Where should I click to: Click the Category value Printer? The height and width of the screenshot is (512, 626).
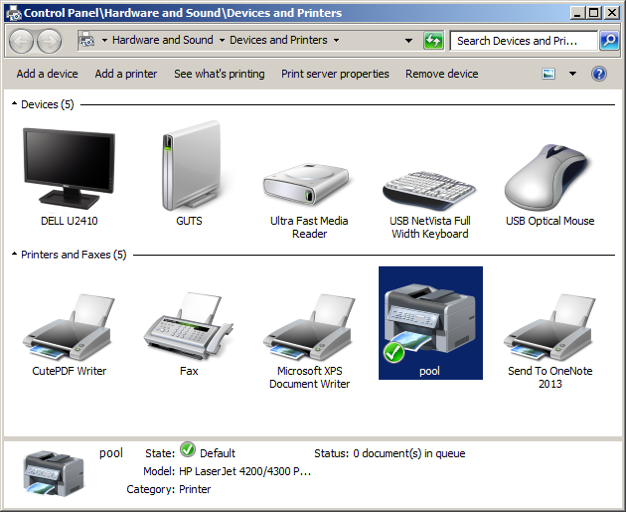tap(195, 489)
